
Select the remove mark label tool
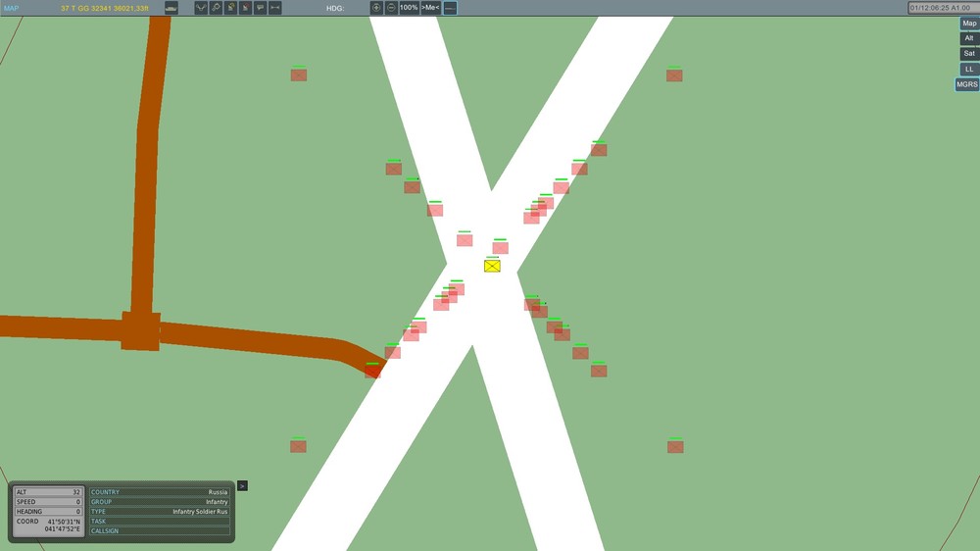tap(245, 8)
